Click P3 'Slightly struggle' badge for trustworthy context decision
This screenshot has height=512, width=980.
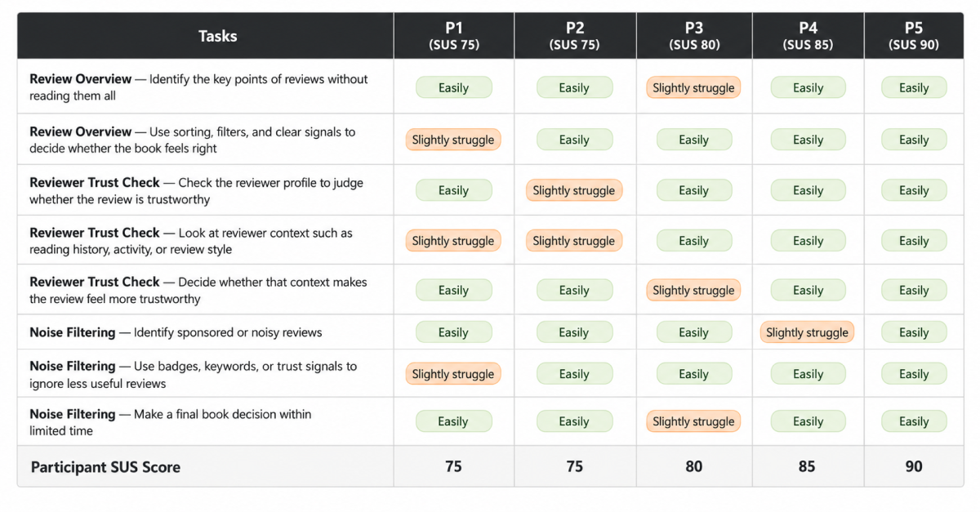(x=693, y=290)
